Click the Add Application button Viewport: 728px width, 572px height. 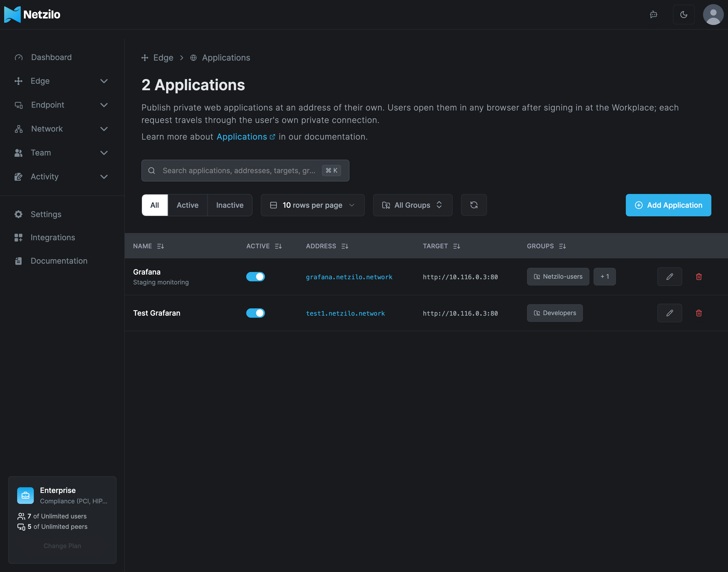tap(668, 205)
